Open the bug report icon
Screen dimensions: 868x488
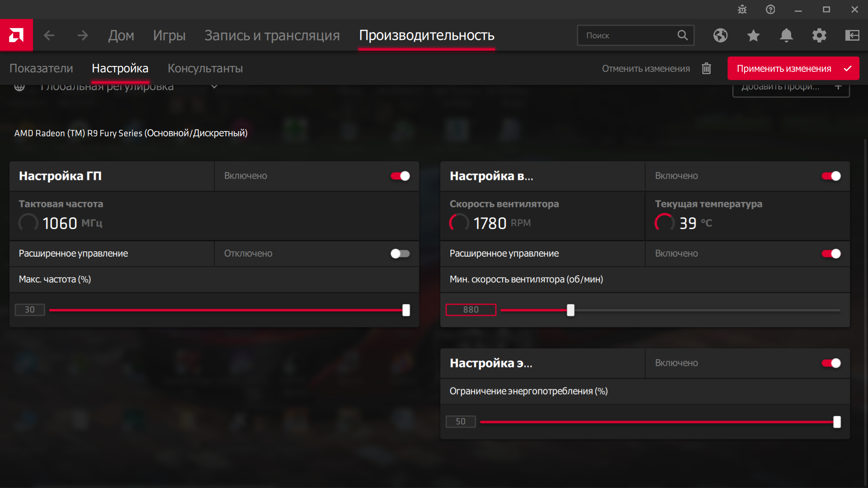pos(742,9)
